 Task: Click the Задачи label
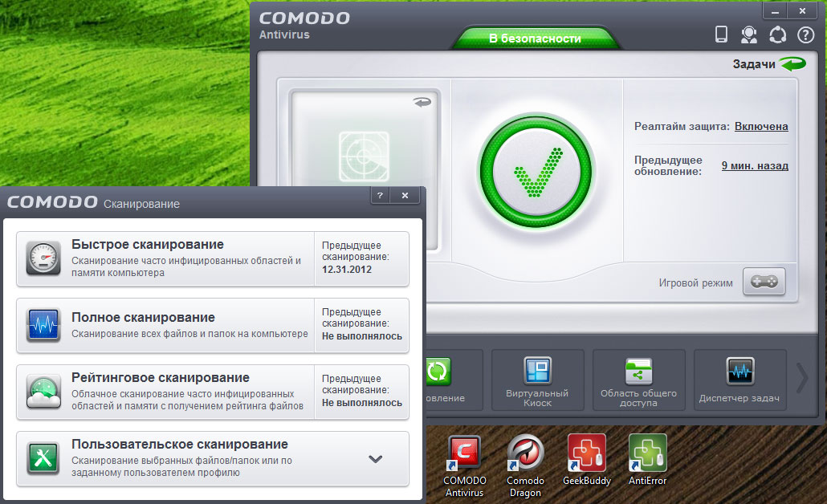[x=754, y=64]
